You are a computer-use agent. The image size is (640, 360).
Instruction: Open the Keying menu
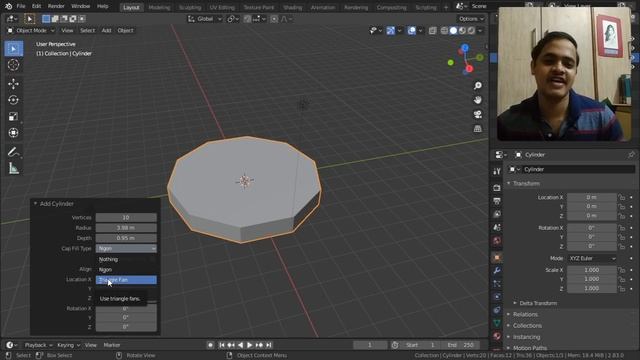click(x=68, y=345)
